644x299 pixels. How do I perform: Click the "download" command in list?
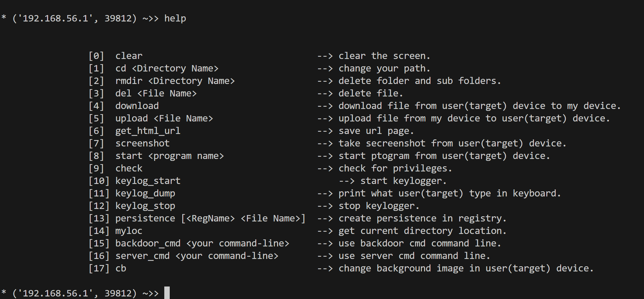137,106
